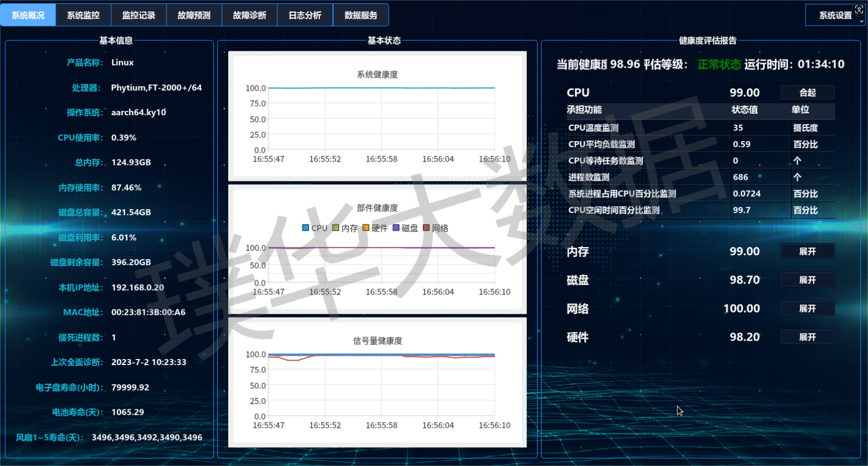Select the 故障诊断 tab
Viewport: 868px width, 466px height.
click(249, 15)
